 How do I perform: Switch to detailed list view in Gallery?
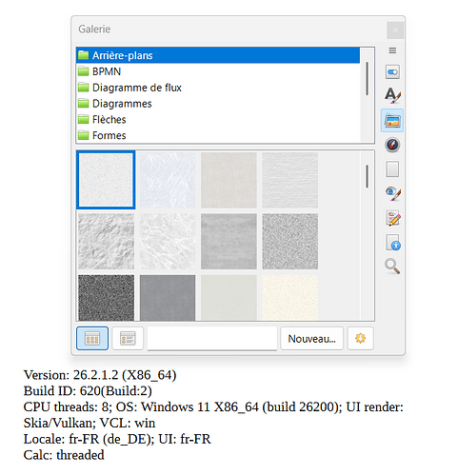point(128,338)
